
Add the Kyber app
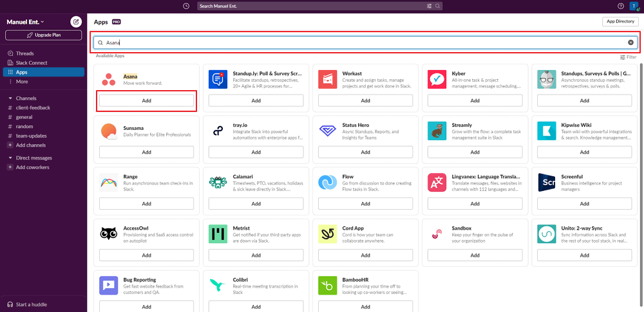tap(475, 100)
